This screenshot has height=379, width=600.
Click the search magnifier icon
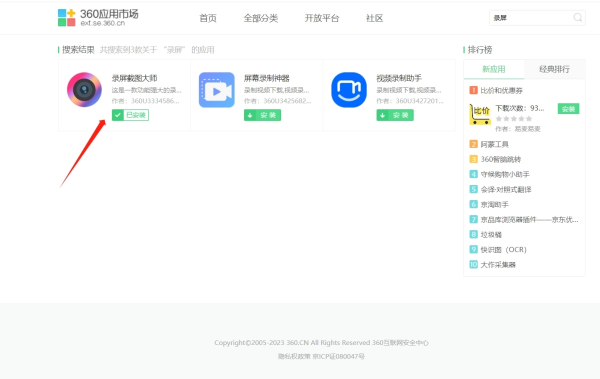pyautogui.click(x=578, y=18)
